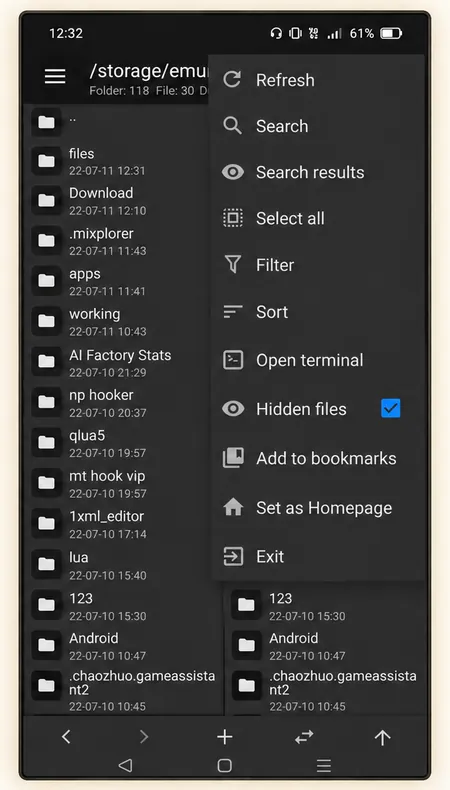The width and height of the screenshot is (450, 790).
Task: Open the '123' folder in right panel
Action: 325,605
